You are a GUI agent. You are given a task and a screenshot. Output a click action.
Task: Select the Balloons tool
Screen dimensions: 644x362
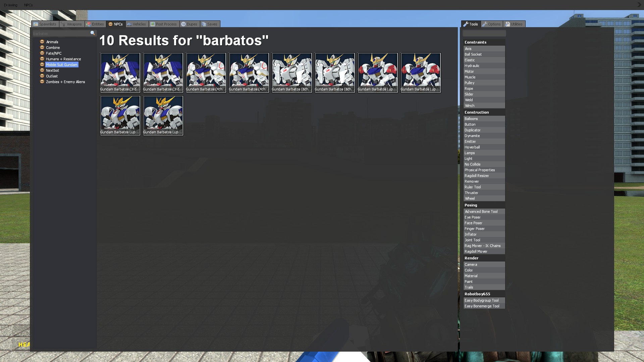tap(484, 119)
